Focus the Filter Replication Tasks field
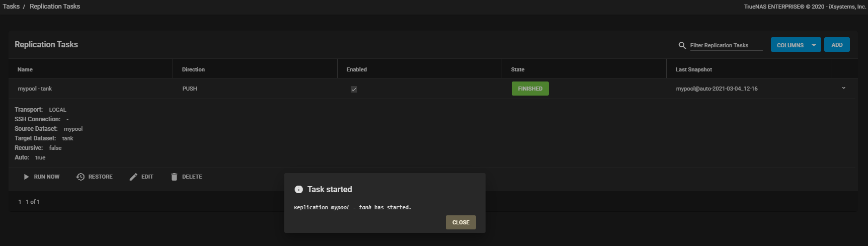This screenshot has width=868, height=246. (x=726, y=45)
